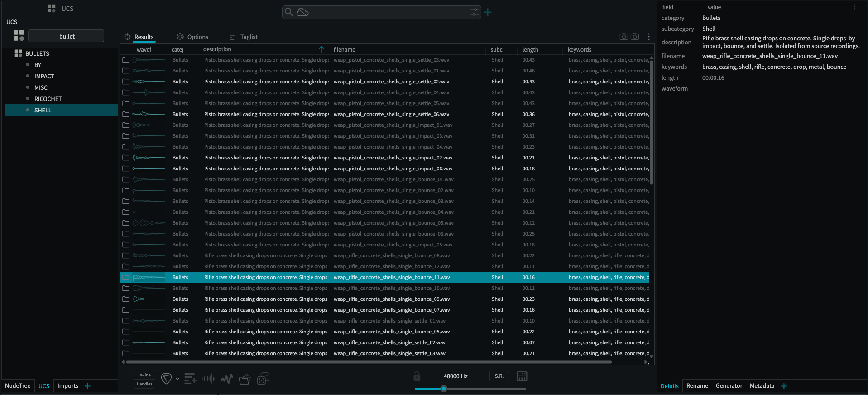
Task: Add new search with plus icon
Action: click(488, 12)
